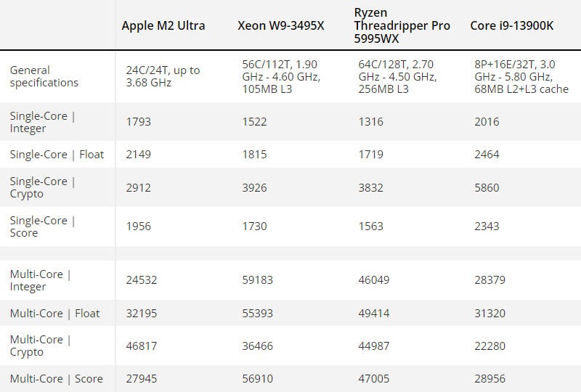Click the Apple M2 Ultra 24C/24T specs cell
Viewport: 581px width, 392px height.
pyautogui.click(x=163, y=76)
